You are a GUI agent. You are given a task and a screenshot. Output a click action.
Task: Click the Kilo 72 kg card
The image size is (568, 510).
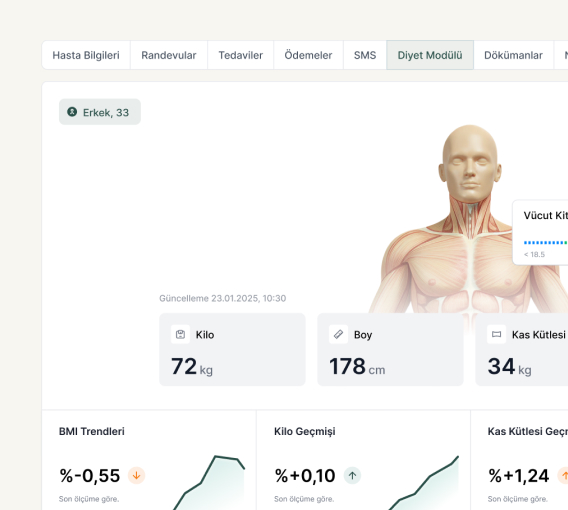[232, 350]
